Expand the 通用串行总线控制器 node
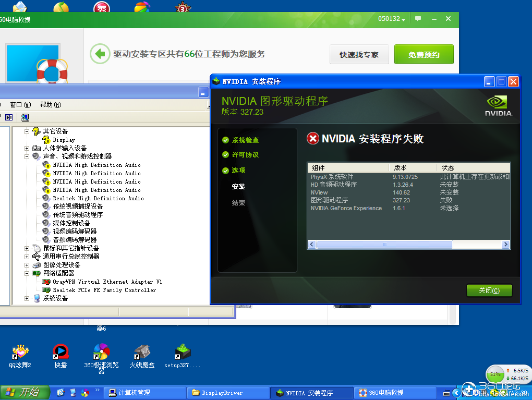This screenshot has height=400, width=532. click(x=27, y=257)
